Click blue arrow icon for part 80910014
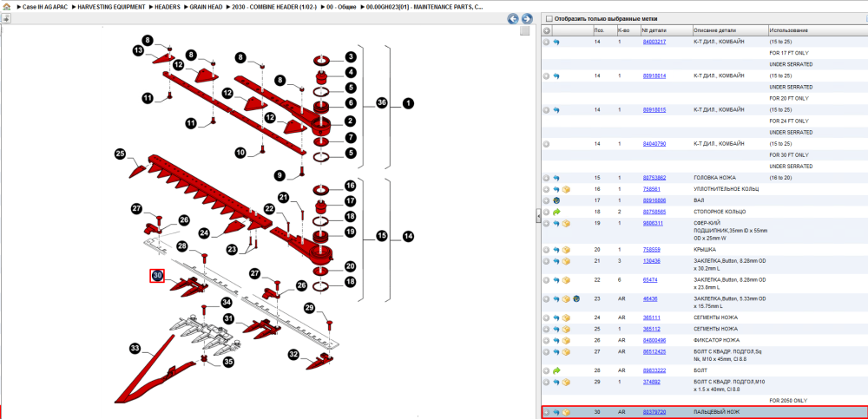The image size is (868, 419). tap(556, 75)
